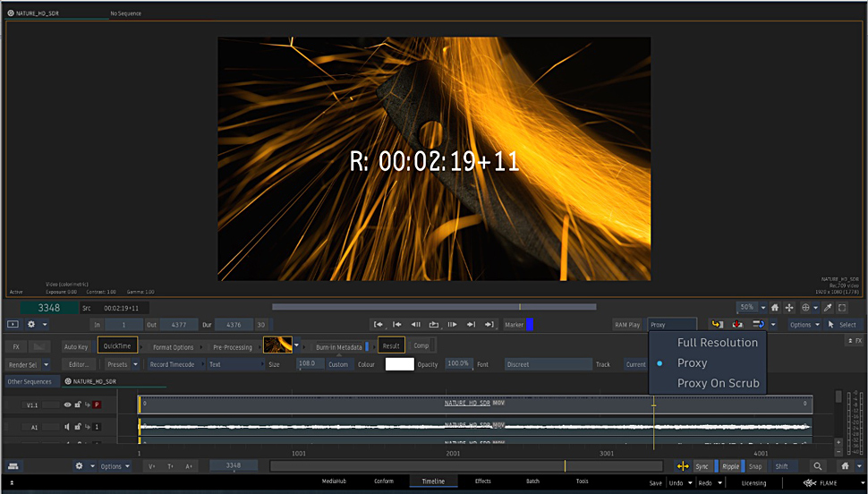
Task: Select the Full Resolution playback option
Action: pos(717,343)
